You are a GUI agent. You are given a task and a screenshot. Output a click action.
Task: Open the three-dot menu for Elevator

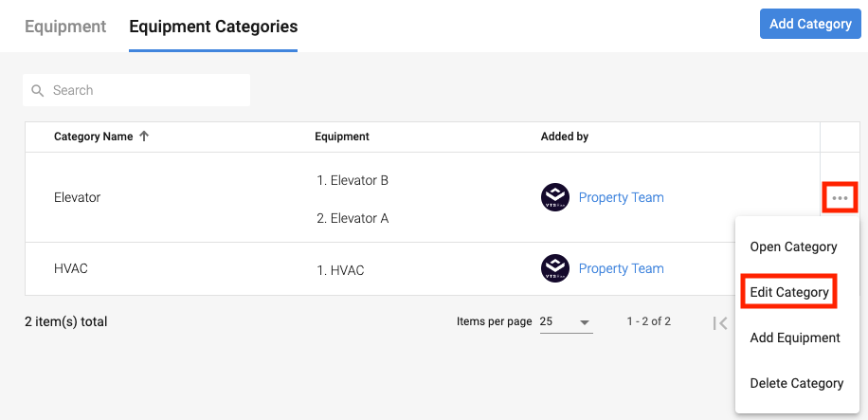tap(840, 197)
